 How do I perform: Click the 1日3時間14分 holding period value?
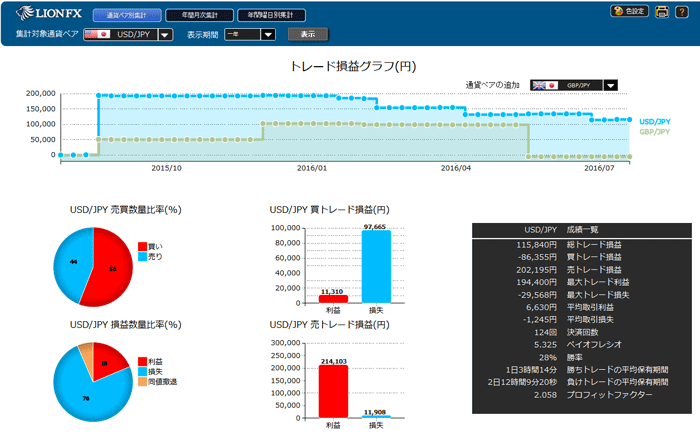point(531,370)
